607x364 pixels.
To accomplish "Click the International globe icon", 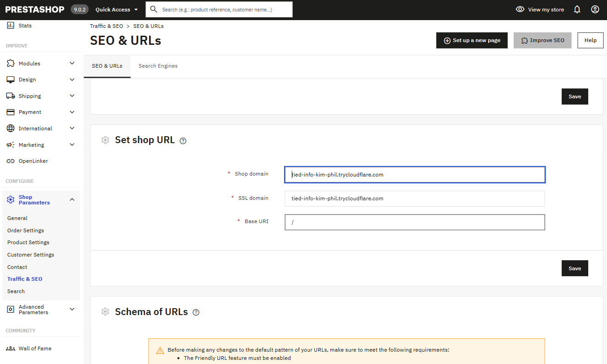I will tap(10, 128).
